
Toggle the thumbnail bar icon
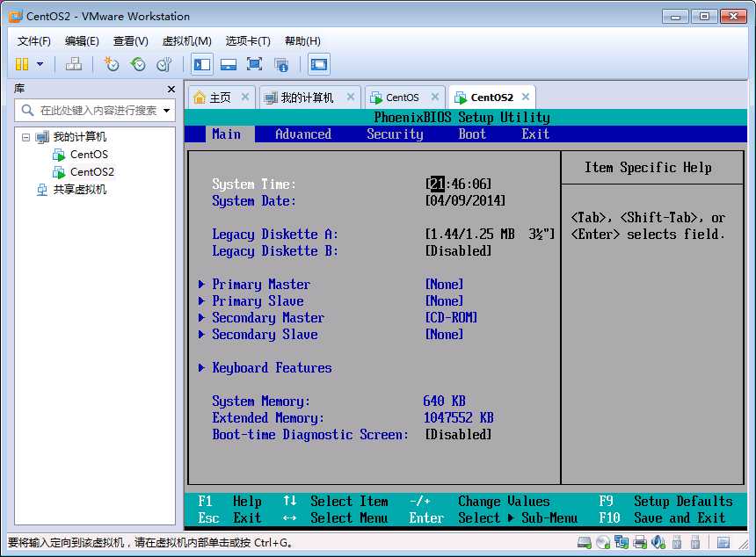coord(228,64)
